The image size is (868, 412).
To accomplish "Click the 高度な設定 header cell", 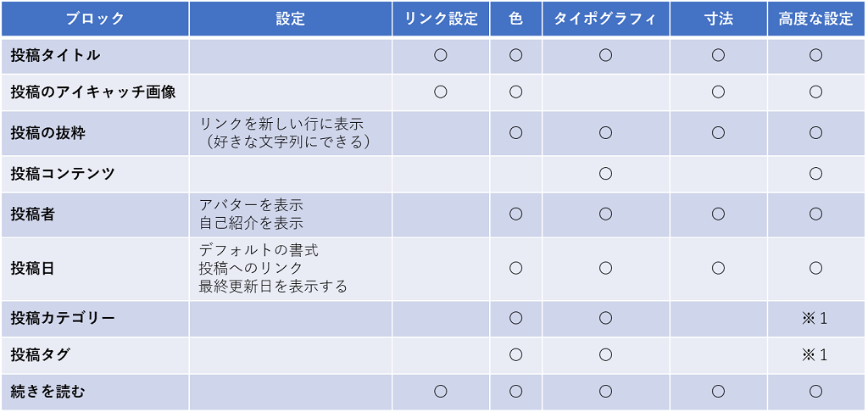I will click(x=815, y=19).
